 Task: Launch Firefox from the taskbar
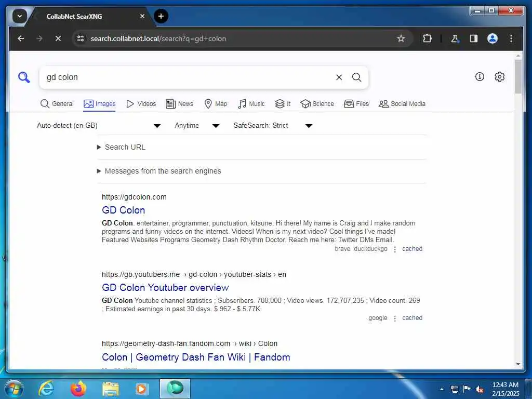pos(78,389)
